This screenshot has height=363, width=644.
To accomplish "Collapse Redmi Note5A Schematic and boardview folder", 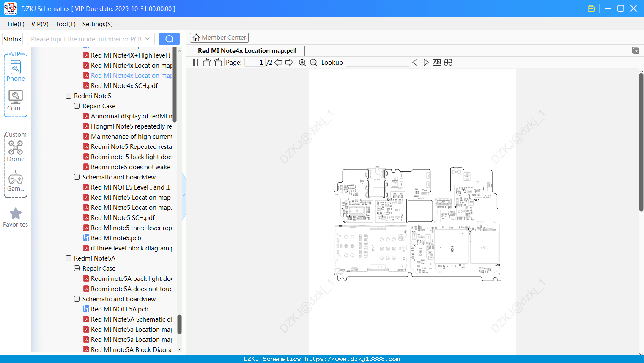I will [77, 299].
